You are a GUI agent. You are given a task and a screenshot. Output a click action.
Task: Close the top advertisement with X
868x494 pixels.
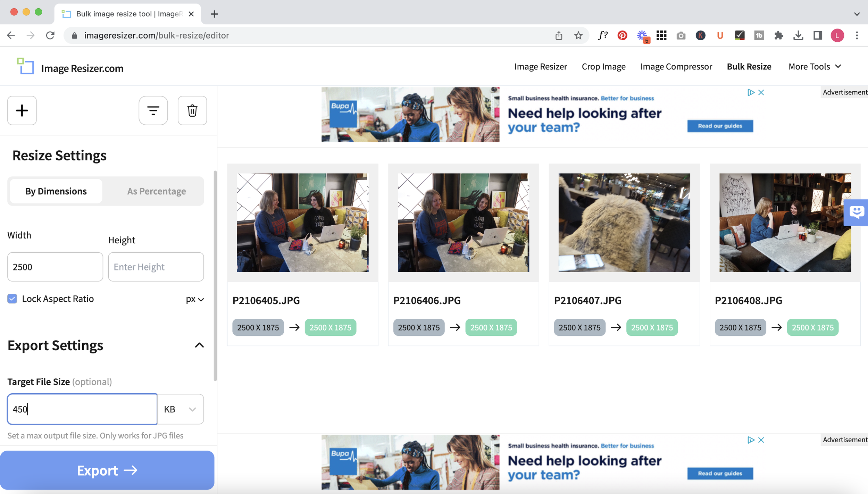[761, 92]
